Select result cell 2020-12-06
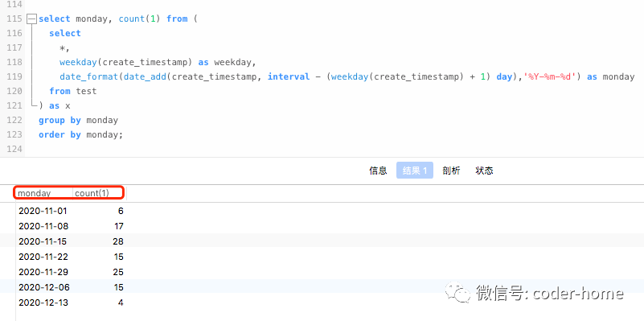Viewport: 644px width, 321px height. pos(44,287)
